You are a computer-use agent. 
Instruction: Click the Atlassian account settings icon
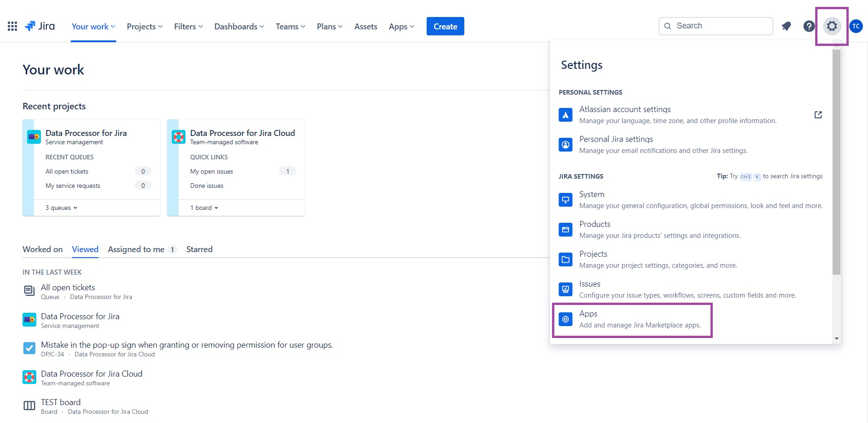[x=565, y=115]
